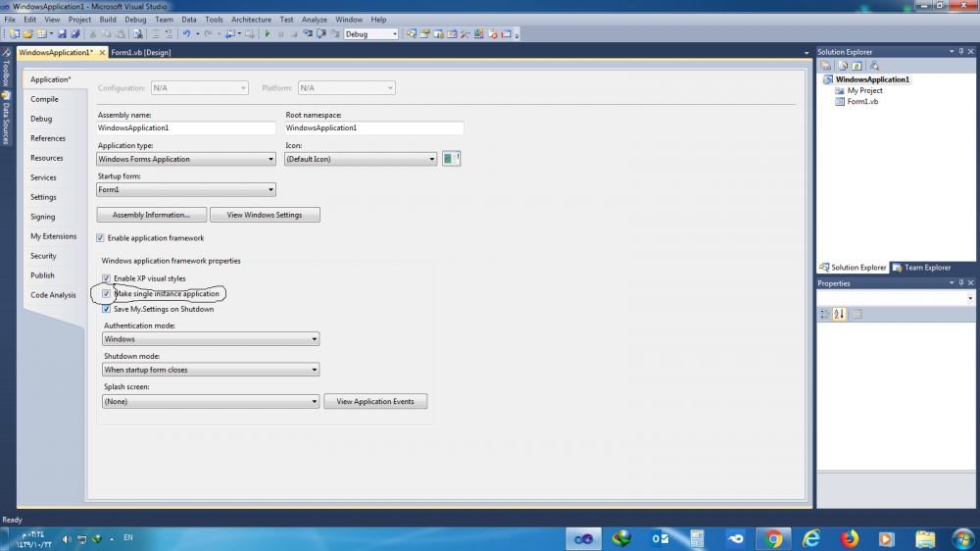Select the Publish settings tab
This screenshot has height=551, width=980.
coord(42,275)
